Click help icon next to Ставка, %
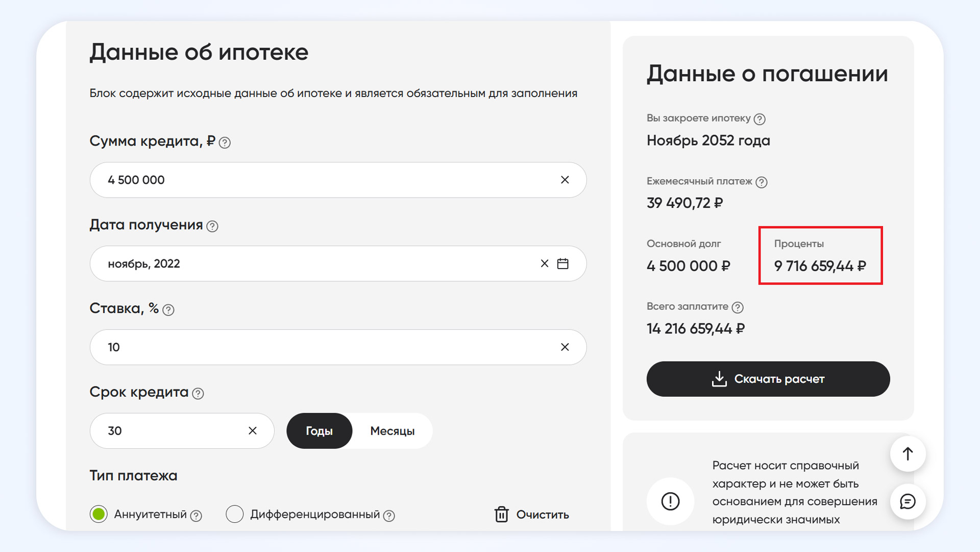This screenshot has width=980, height=552. [168, 310]
